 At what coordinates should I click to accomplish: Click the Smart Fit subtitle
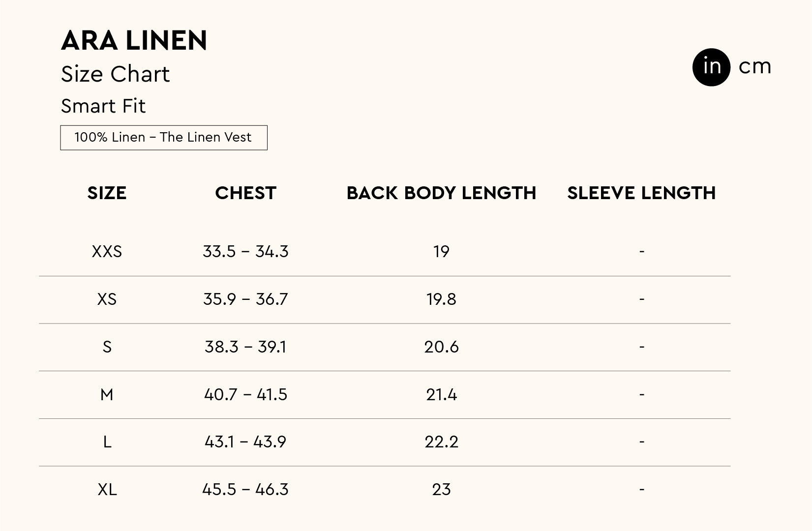(x=103, y=106)
